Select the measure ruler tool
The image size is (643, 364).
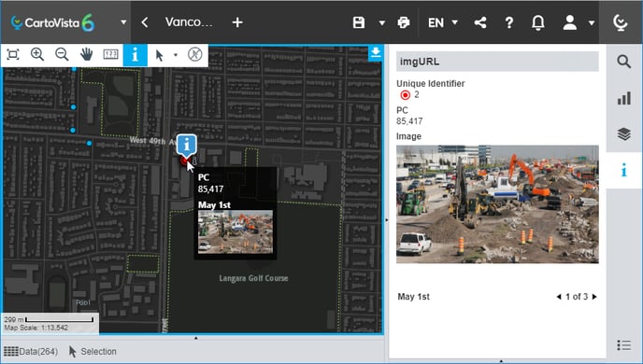(110, 54)
